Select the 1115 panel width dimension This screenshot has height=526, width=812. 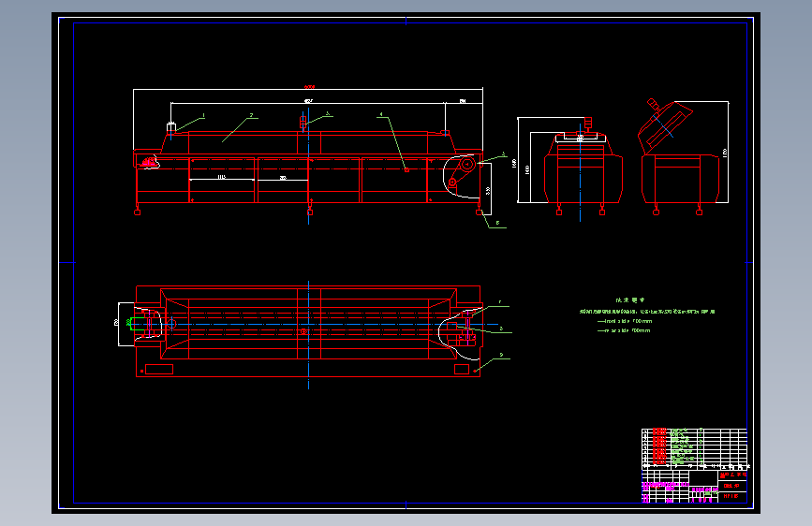(x=222, y=177)
